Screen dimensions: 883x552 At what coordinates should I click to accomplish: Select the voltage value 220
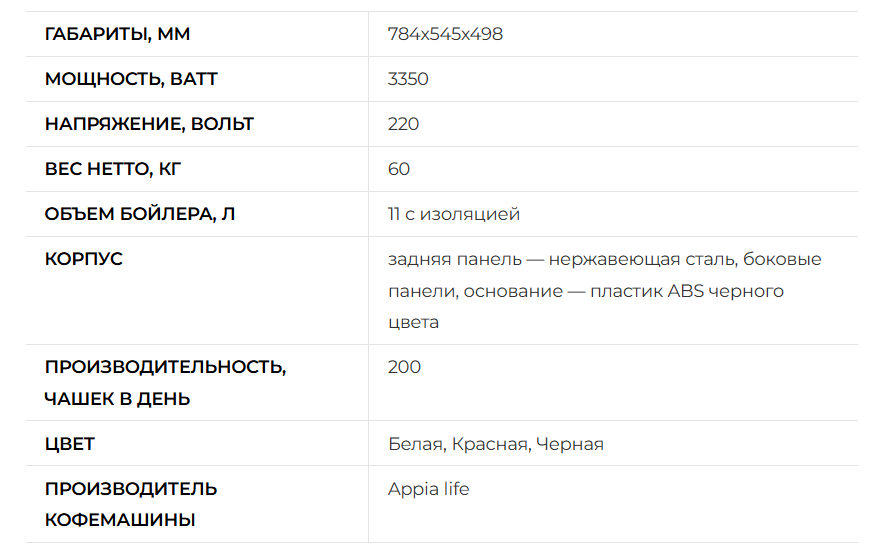pos(403,124)
